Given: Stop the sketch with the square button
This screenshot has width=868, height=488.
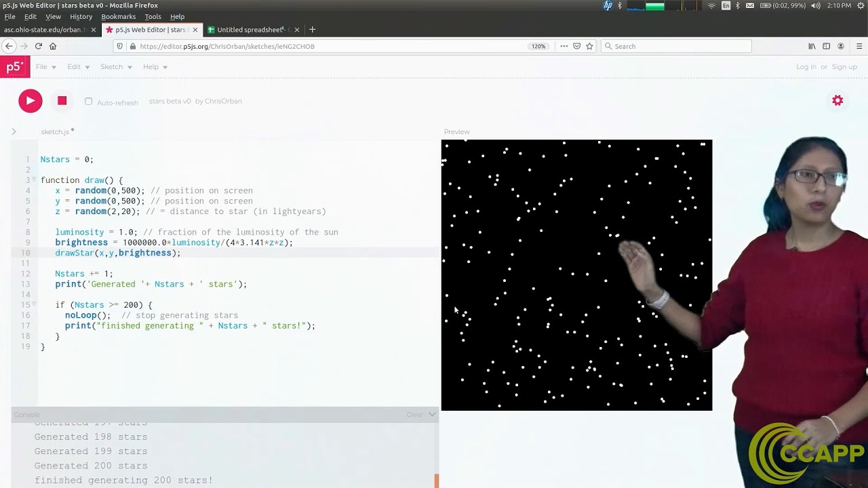Looking at the screenshot, I should 62,101.
